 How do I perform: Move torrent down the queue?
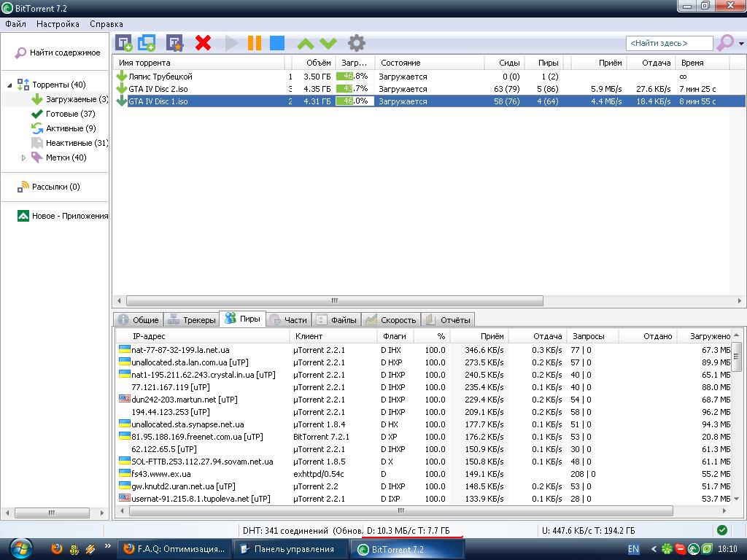click(x=328, y=44)
